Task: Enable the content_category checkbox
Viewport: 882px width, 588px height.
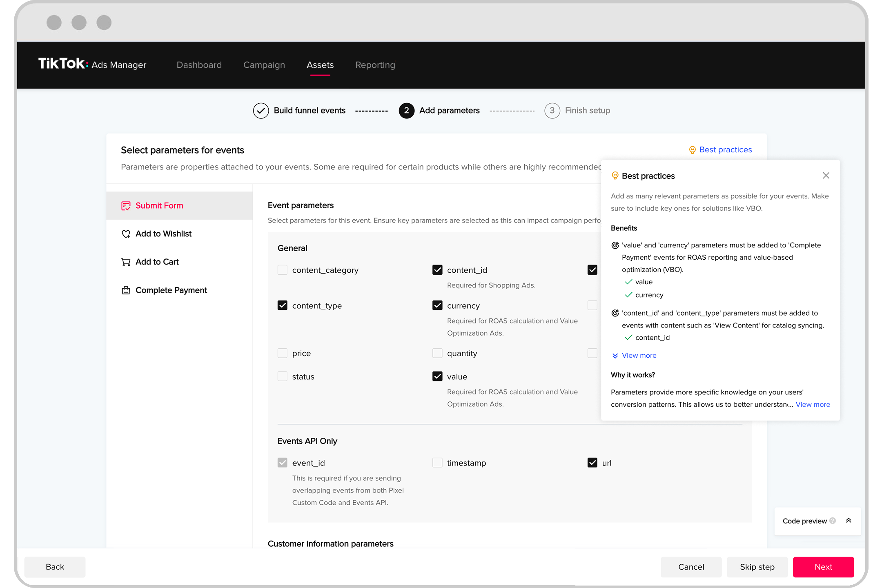Action: click(282, 270)
